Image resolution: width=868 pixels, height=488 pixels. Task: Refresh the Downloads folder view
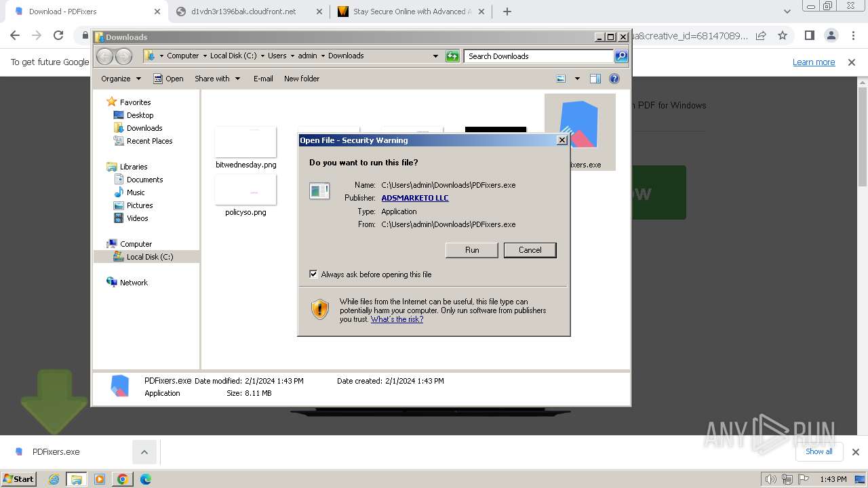point(452,56)
